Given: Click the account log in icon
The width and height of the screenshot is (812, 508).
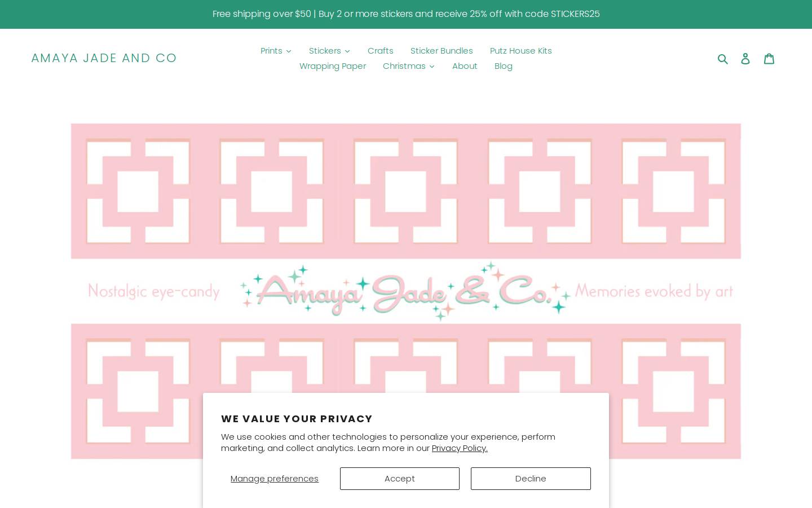Looking at the screenshot, I should [745, 59].
